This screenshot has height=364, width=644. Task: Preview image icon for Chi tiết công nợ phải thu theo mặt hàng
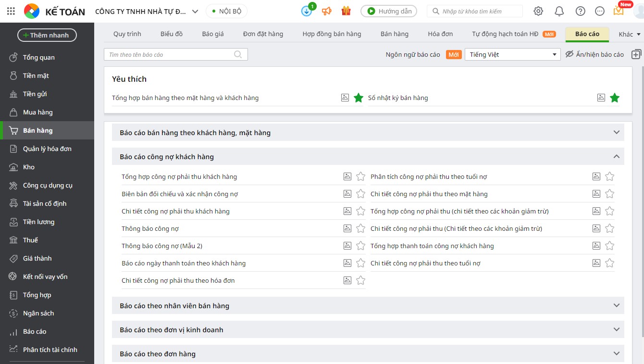coord(596,194)
